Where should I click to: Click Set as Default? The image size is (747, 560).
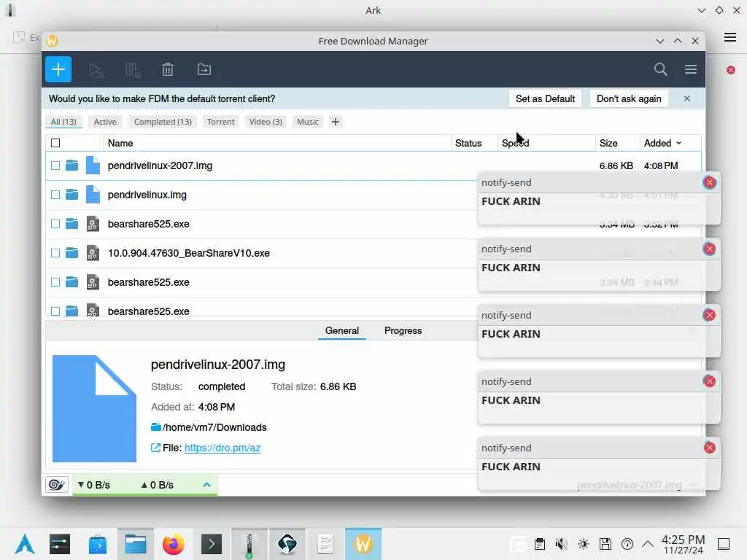click(x=545, y=98)
